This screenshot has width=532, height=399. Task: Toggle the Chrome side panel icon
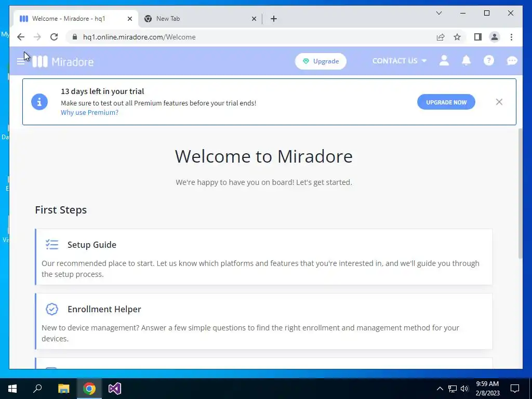478,37
